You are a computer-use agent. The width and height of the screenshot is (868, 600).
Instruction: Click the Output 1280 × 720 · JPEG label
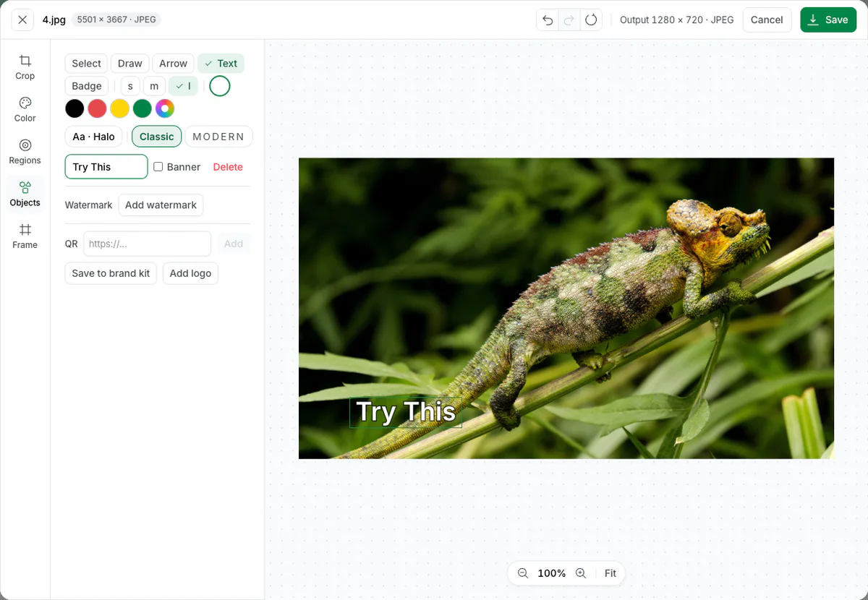pos(676,20)
